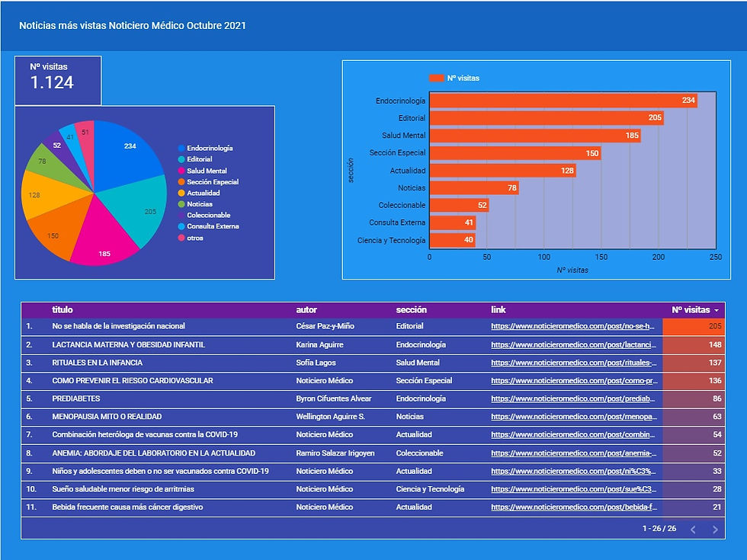Click Actualidad legend color dot

(x=181, y=193)
